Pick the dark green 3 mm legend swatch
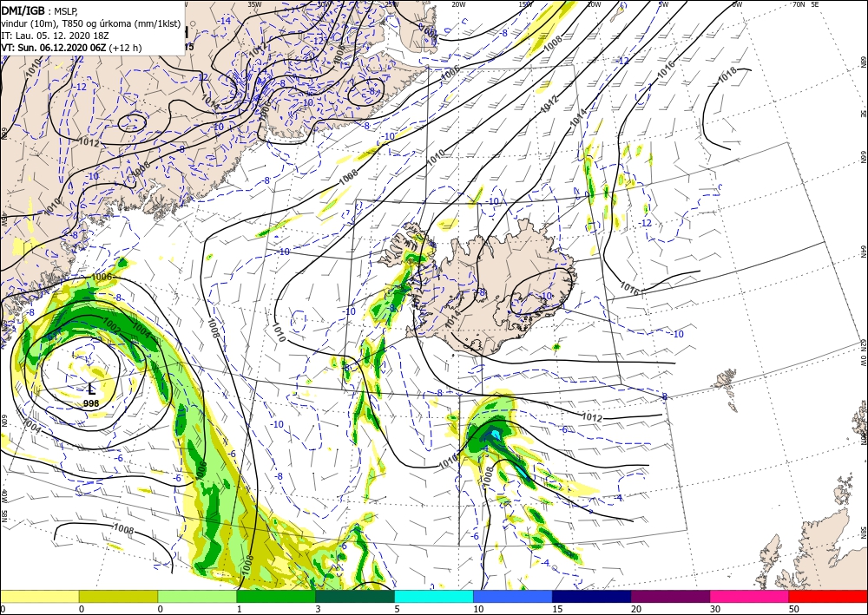 [355, 596]
